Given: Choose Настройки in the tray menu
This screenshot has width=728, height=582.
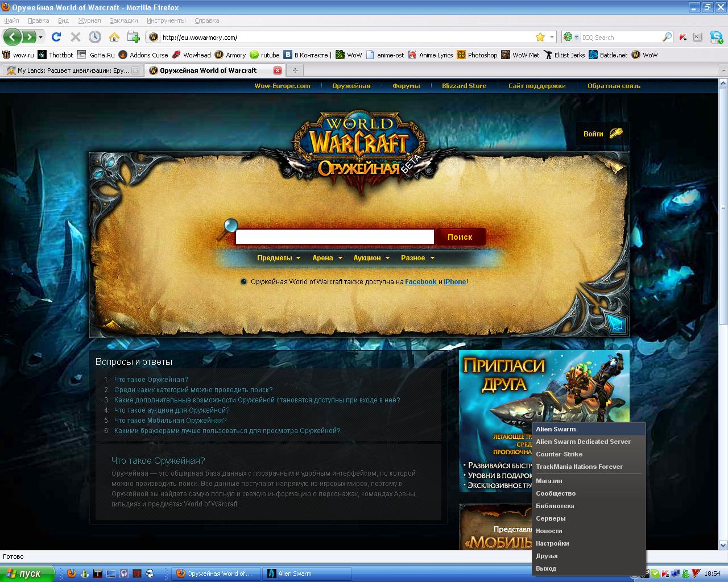Looking at the screenshot, I should pos(589,543).
